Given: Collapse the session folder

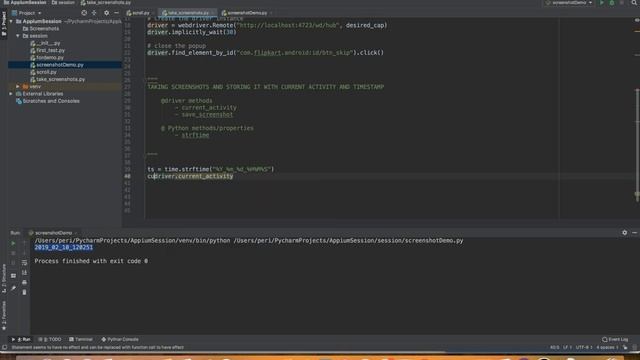Looking at the screenshot, I should pyautogui.click(x=18, y=36).
